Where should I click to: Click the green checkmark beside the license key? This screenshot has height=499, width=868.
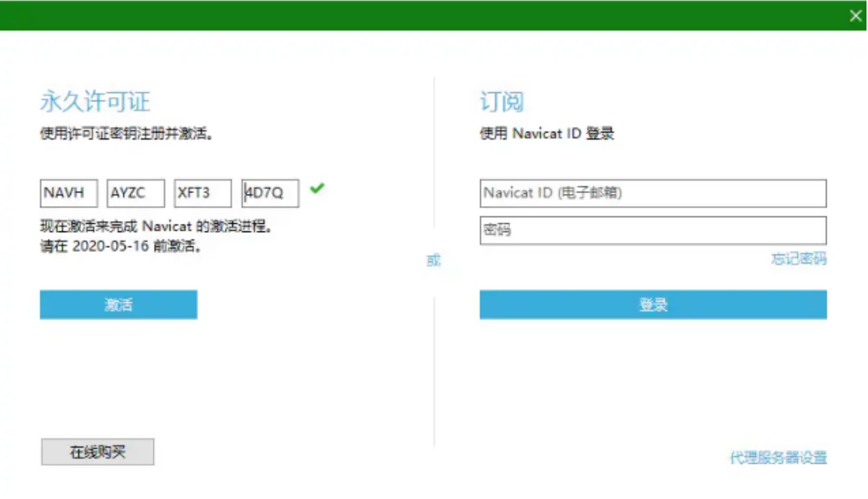317,189
